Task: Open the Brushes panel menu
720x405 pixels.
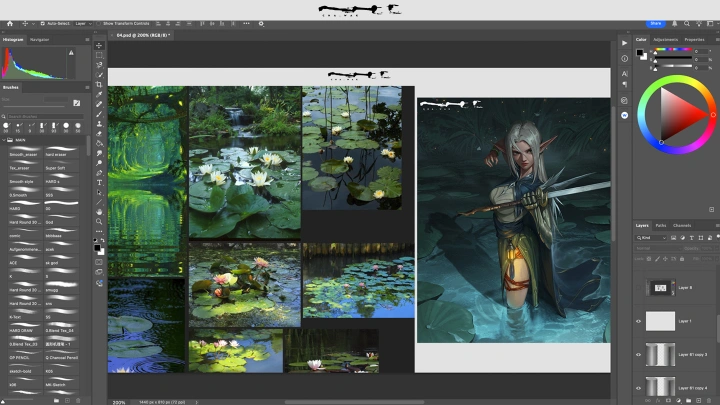Action: click(87, 87)
